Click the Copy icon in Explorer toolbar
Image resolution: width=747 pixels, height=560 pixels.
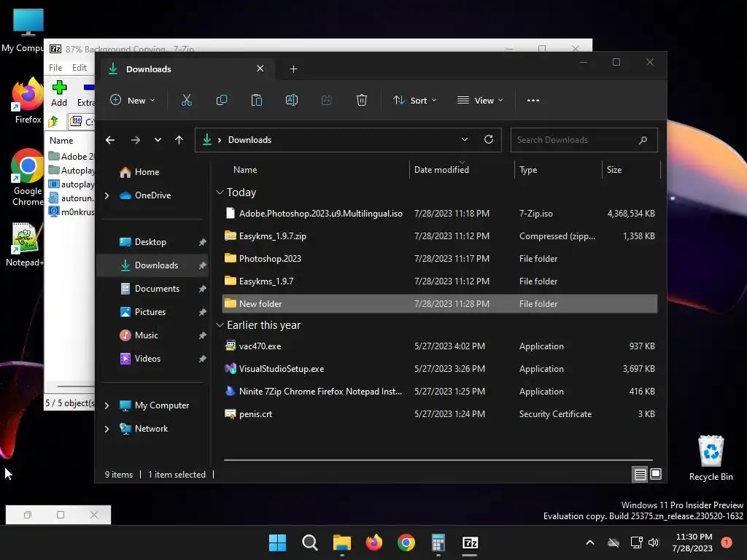click(222, 101)
